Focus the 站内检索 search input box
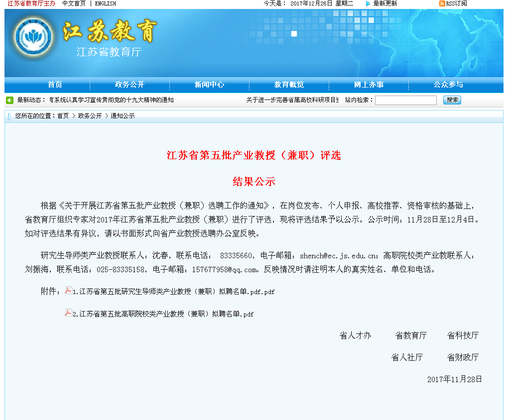Image resolution: width=507 pixels, height=420 pixels. click(x=405, y=100)
